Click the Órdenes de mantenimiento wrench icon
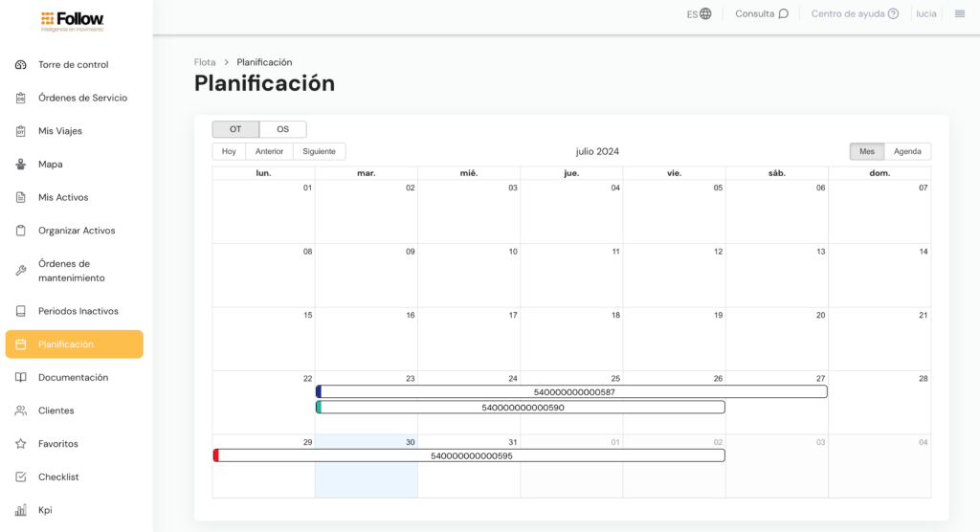980x532 pixels. pos(20,271)
